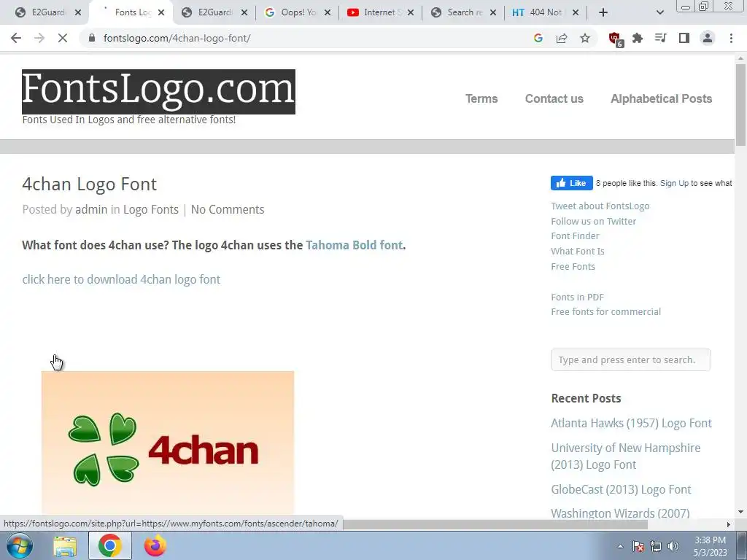Open Alphabetical Posts menu item
This screenshot has width=747, height=560.
661,98
